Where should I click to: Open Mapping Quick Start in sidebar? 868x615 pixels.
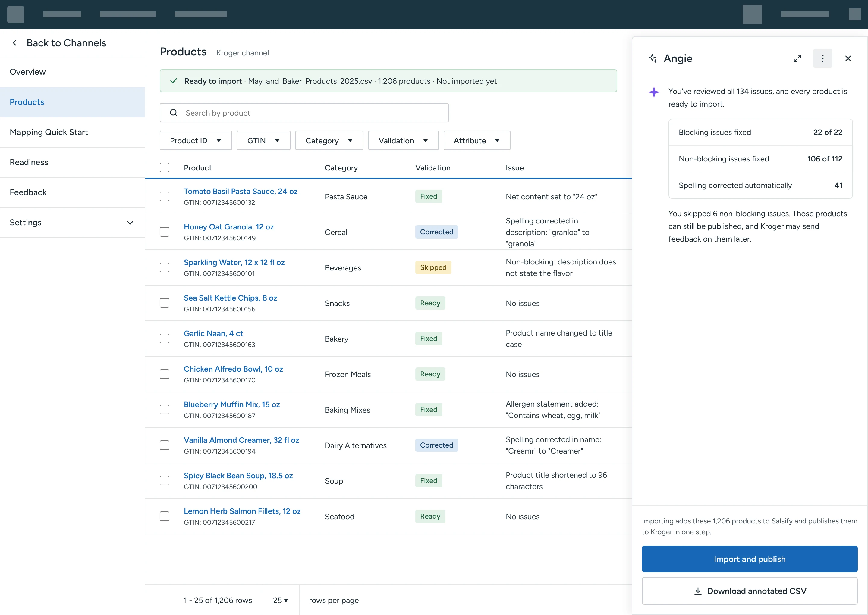pos(72,132)
